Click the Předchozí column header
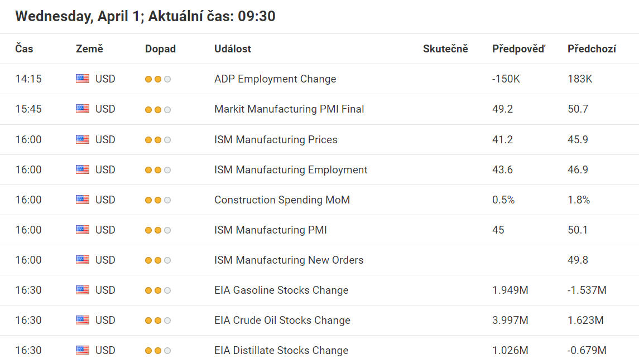The height and width of the screenshot is (364, 639). 592,49
